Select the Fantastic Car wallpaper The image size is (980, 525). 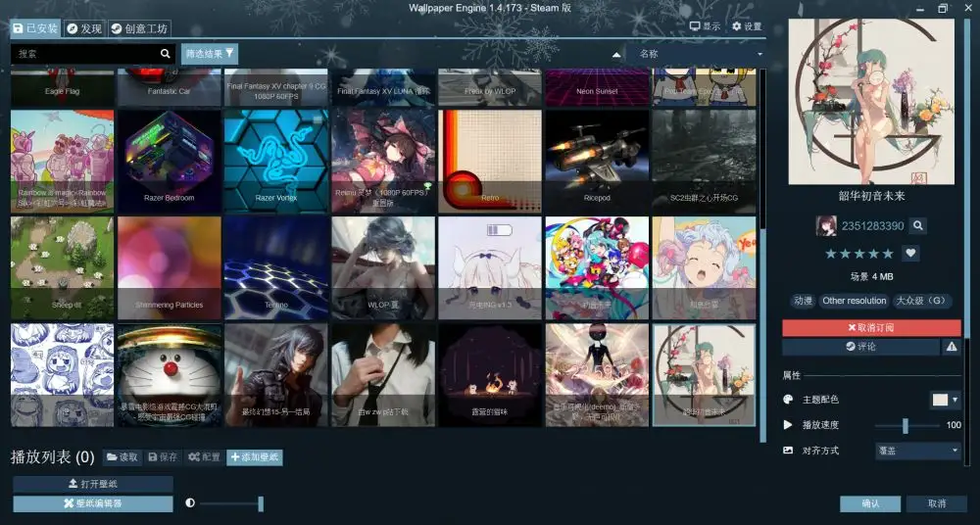coord(170,87)
